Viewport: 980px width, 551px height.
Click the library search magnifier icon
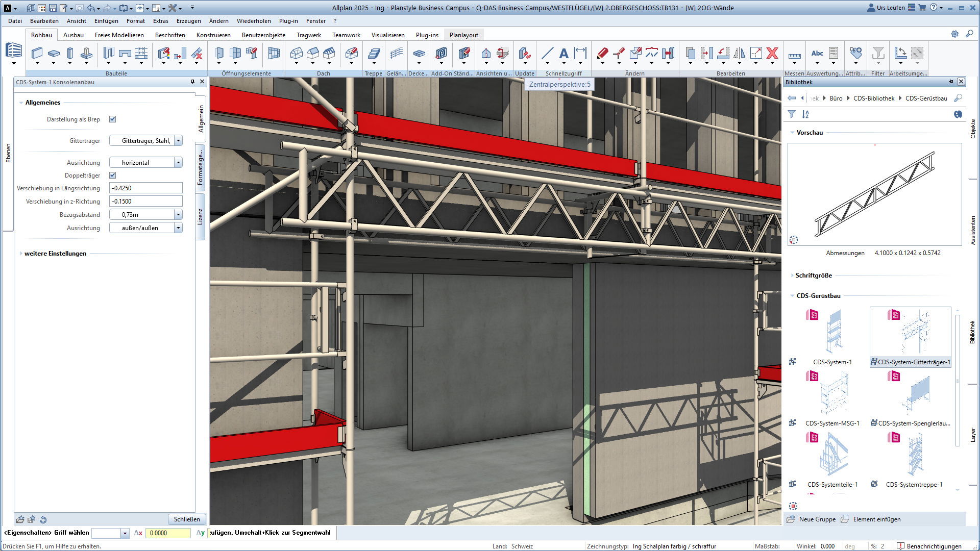click(958, 98)
